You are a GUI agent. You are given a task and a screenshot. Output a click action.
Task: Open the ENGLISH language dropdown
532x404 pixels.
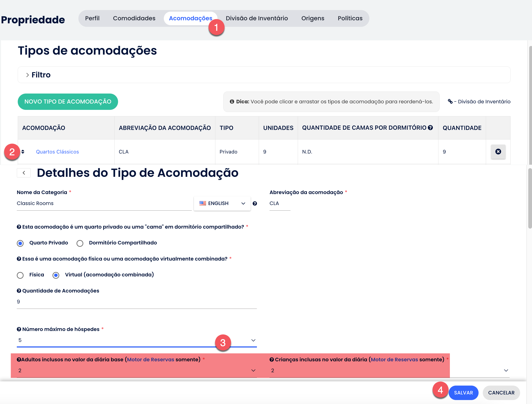[222, 203]
